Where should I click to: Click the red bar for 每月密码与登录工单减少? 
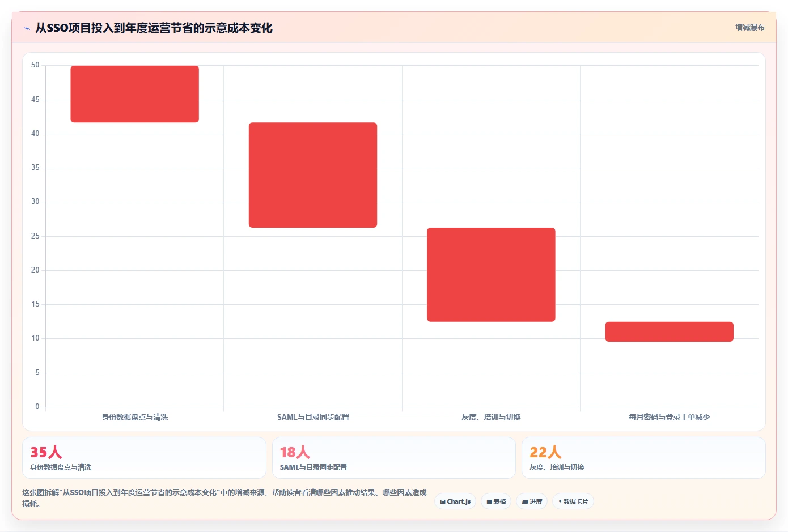coord(670,331)
